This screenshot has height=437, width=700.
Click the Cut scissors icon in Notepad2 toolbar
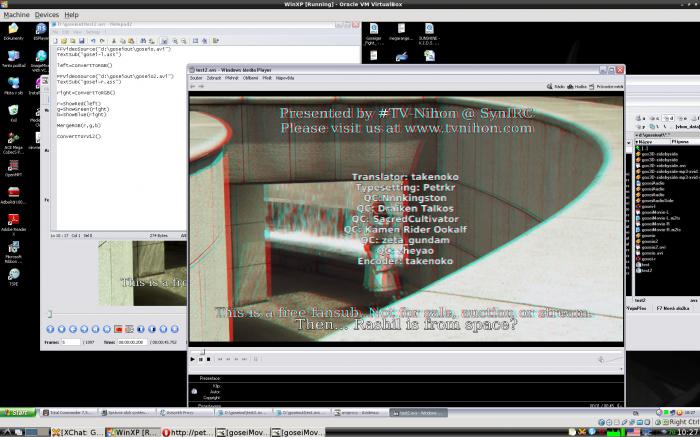[113, 41]
